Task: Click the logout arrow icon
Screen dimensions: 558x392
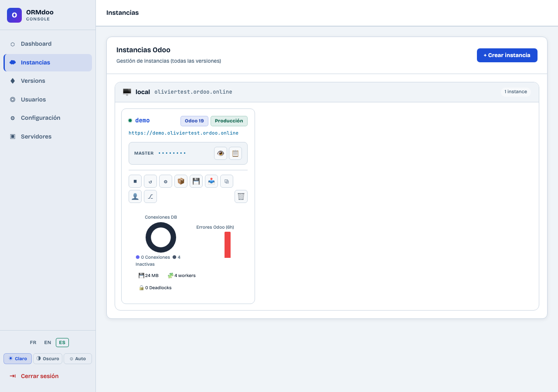Action: (13, 376)
